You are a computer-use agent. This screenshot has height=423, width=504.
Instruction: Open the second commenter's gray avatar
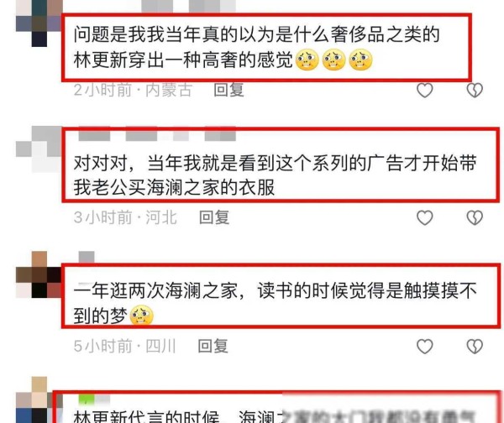click(x=39, y=149)
